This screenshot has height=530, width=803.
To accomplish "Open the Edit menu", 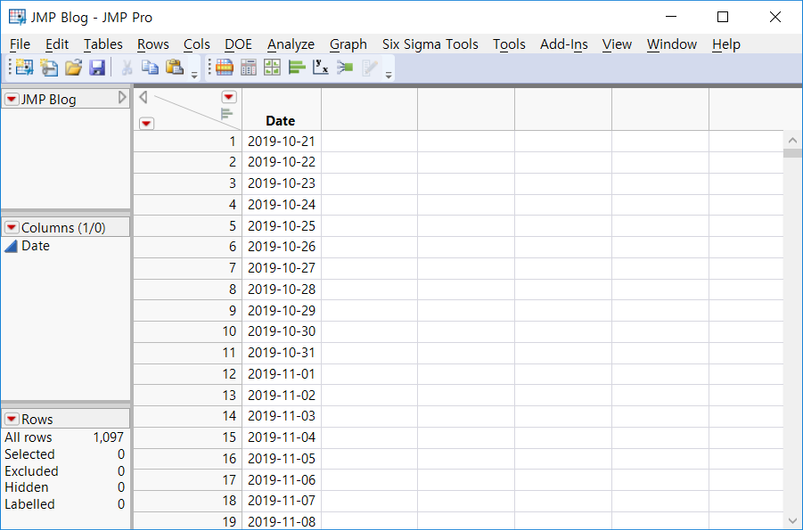I will pyautogui.click(x=57, y=45).
